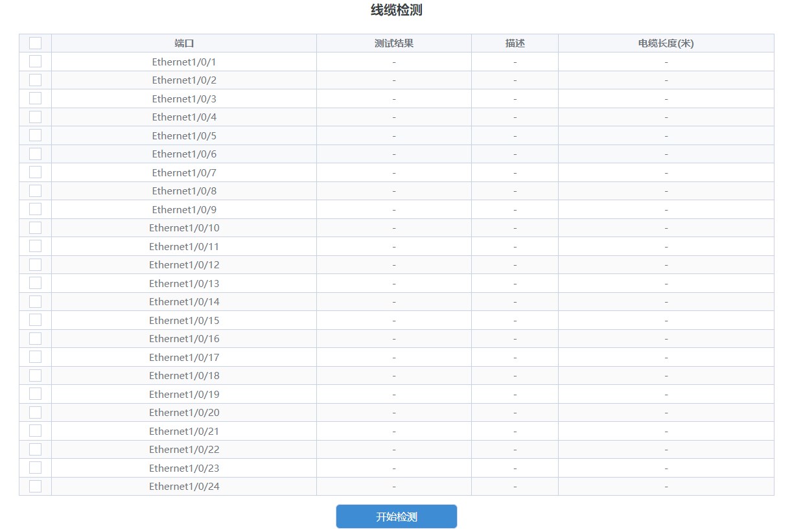Select checkbox beside Ethernet1/0/8

(35, 191)
